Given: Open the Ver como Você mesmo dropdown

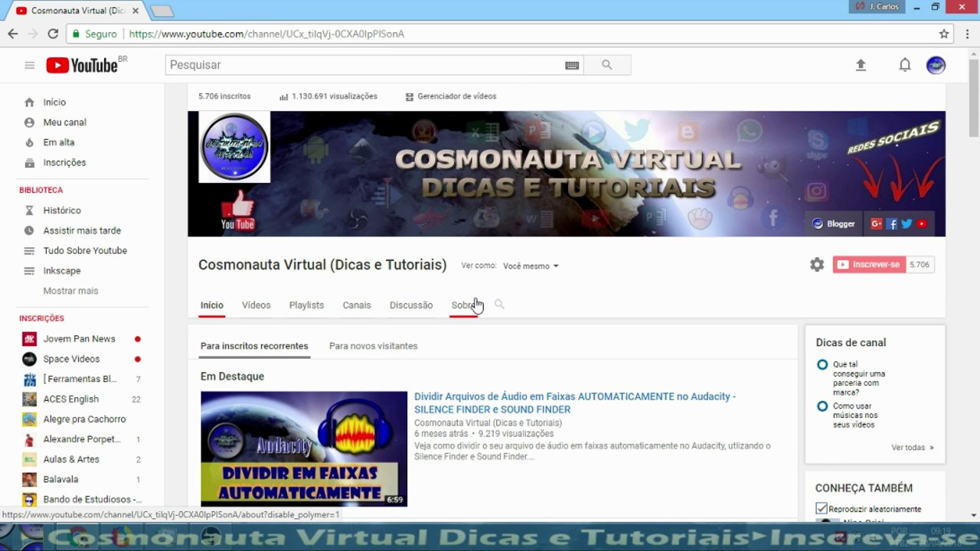Looking at the screenshot, I should (531, 266).
